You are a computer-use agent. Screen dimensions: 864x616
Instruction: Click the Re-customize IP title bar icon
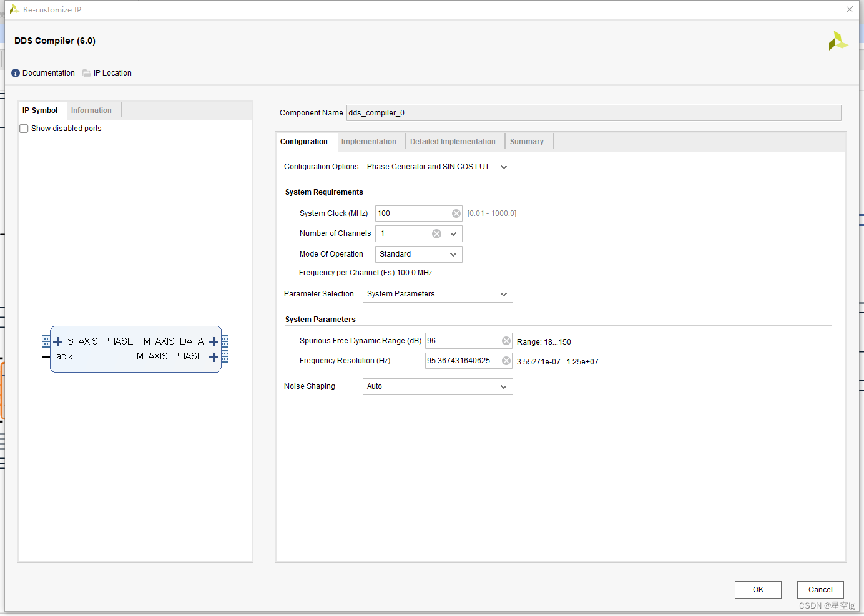pyautogui.click(x=14, y=9)
